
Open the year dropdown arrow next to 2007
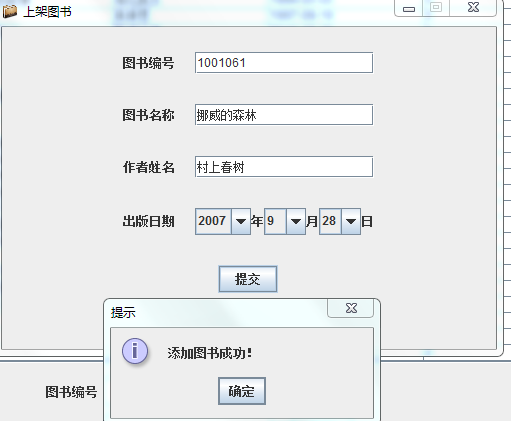[x=241, y=221]
